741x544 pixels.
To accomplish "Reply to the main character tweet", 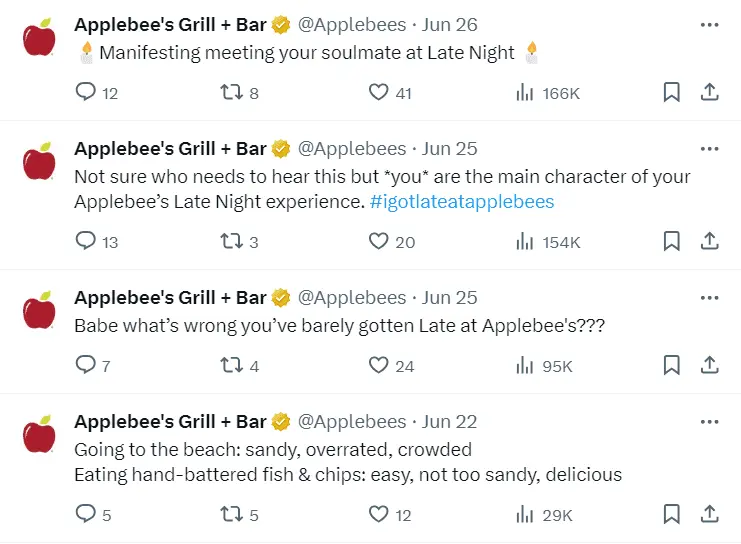I will 87,241.
